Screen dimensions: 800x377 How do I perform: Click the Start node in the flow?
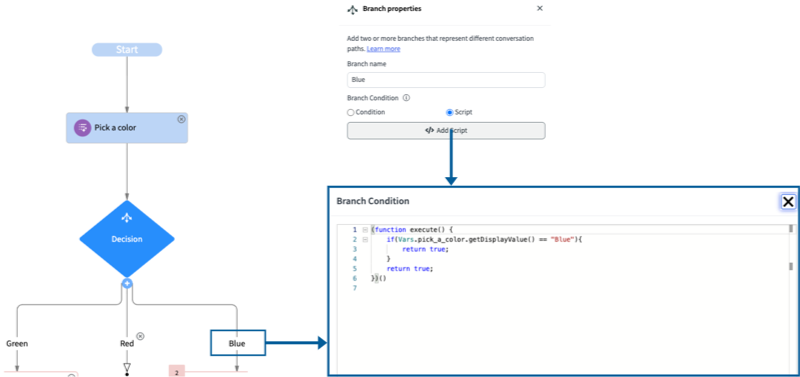pos(127,49)
